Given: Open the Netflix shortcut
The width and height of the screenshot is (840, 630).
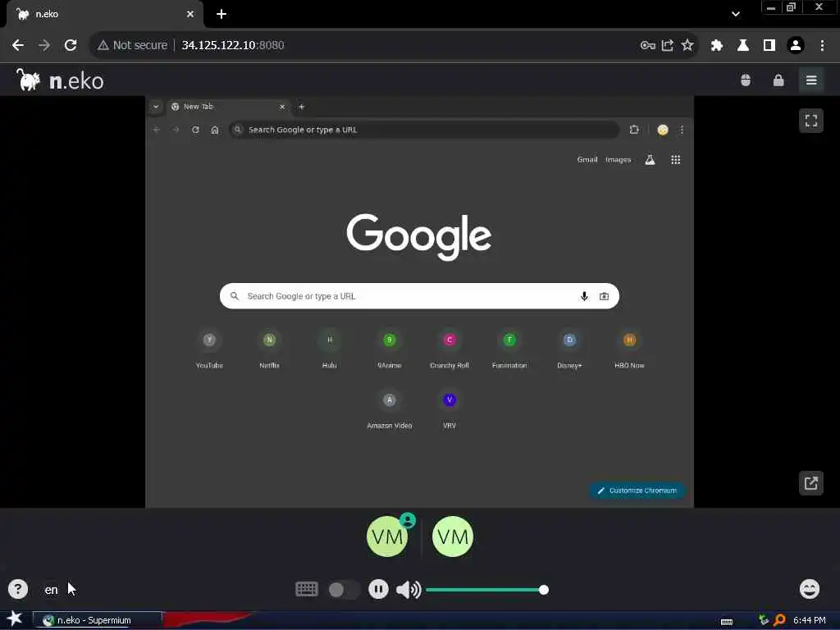Looking at the screenshot, I should coord(269,349).
